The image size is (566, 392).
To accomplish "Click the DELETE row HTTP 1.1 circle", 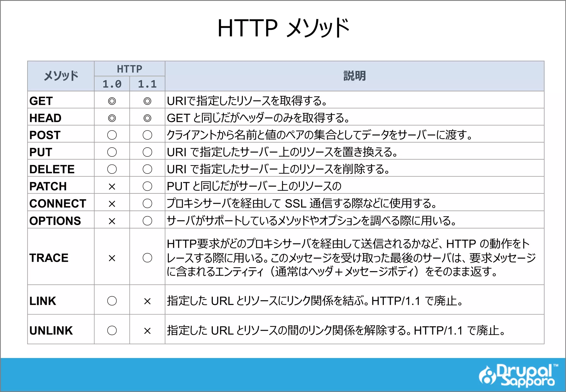I will click(147, 169).
